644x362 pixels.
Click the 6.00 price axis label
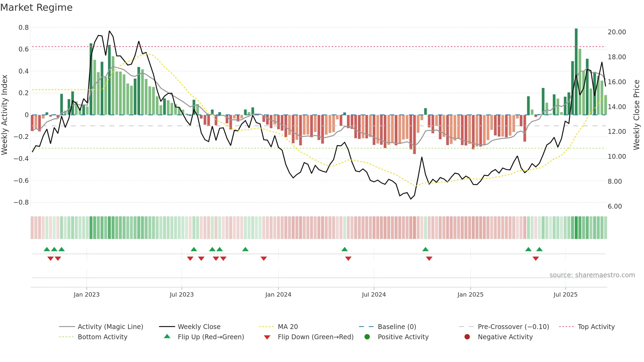pos(615,206)
